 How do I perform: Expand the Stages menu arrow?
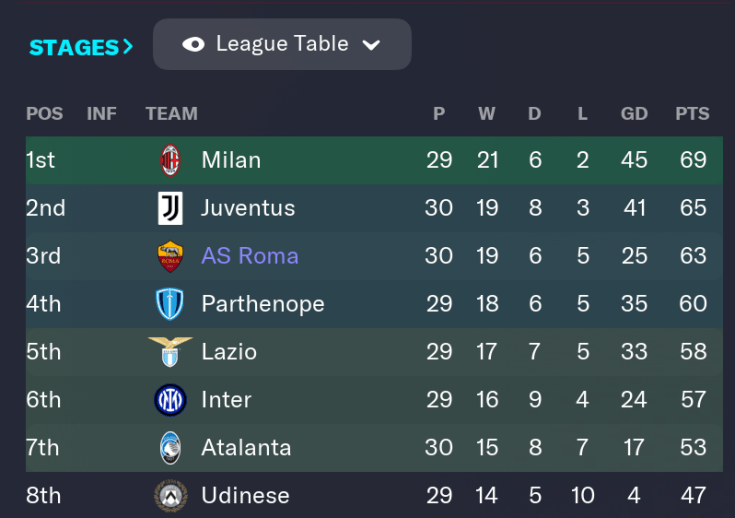[x=127, y=47]
